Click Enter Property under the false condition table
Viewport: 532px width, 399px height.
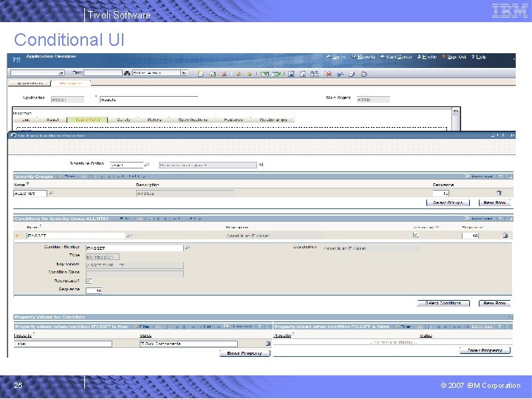485,350
